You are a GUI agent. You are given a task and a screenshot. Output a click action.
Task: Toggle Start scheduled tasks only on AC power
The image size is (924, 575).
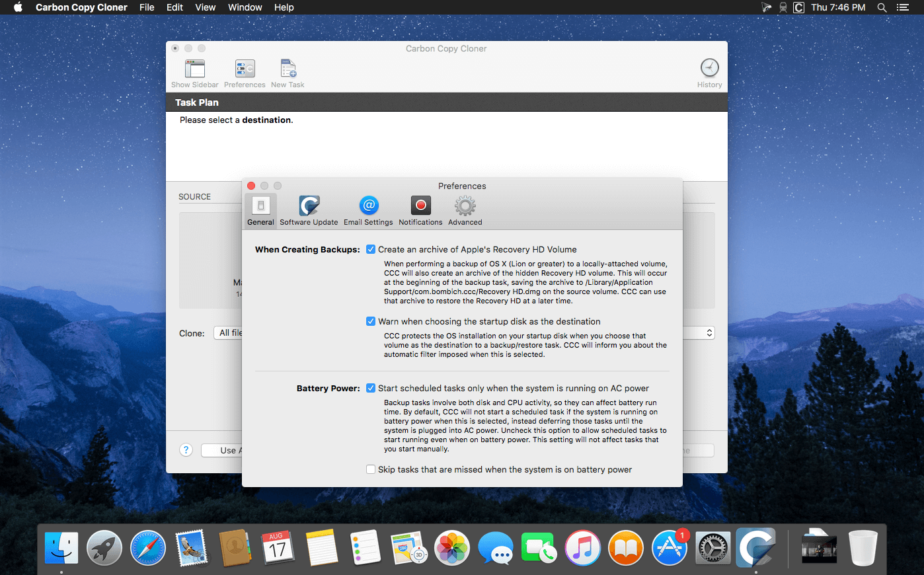point(371,388)
